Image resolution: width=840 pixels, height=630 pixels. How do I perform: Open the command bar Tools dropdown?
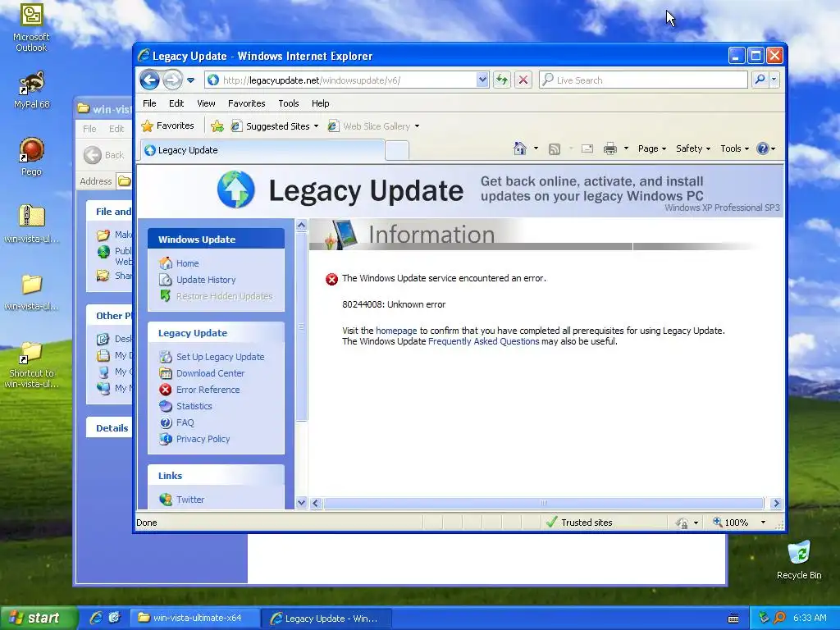point(734,148)
